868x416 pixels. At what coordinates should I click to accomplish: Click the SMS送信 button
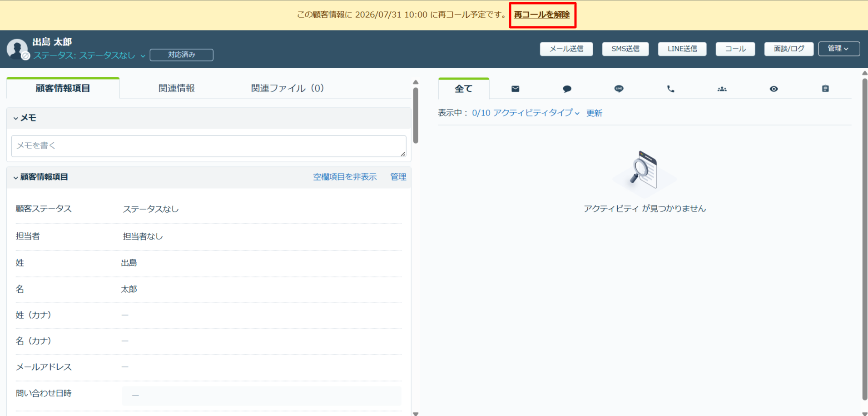(x=625, y=49)
